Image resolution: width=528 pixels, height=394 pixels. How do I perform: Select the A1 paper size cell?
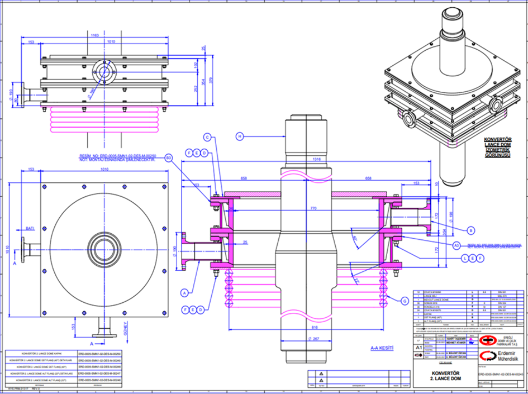(419, 347)
